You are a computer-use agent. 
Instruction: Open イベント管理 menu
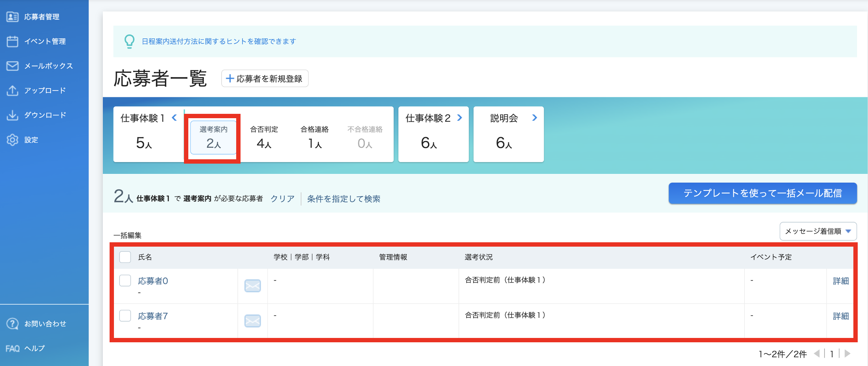(45, 41)
